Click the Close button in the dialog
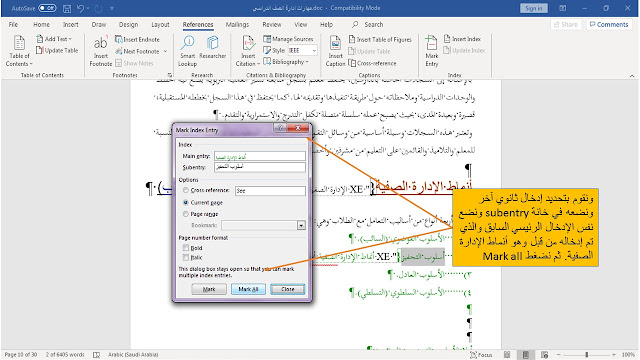This screenshot has height=360, width=640. coord(287,289)
